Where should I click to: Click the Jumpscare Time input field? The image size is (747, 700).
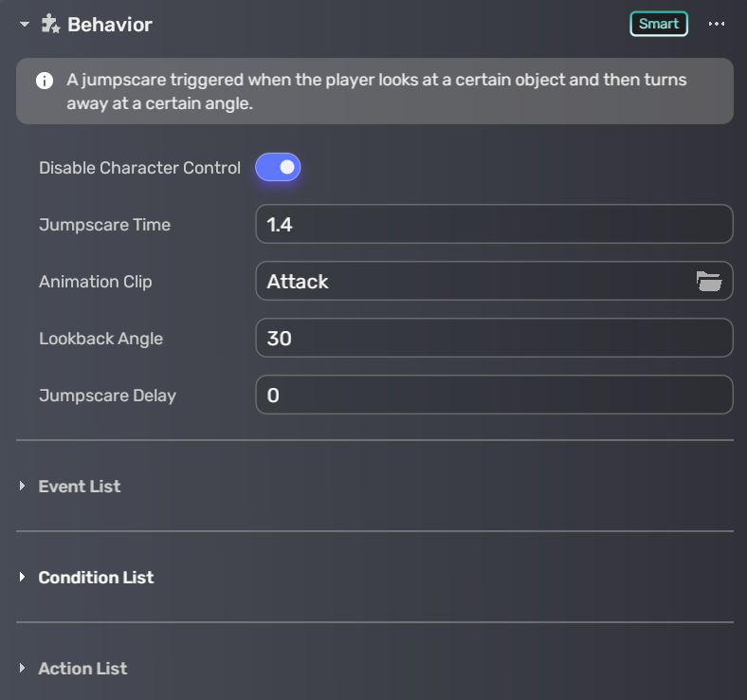coord(493,225)
